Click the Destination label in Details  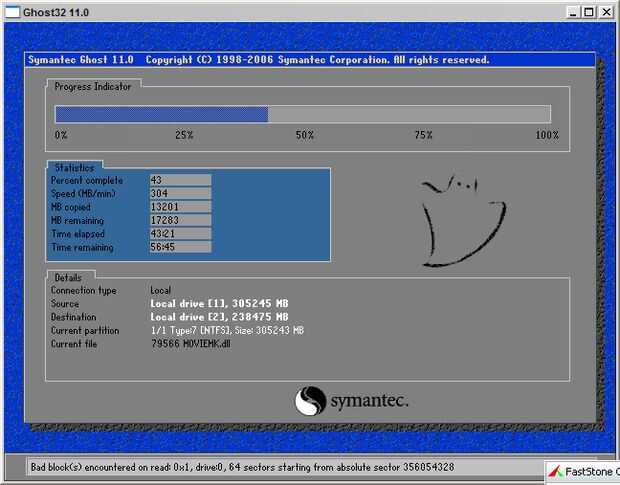tap(74, 317)
